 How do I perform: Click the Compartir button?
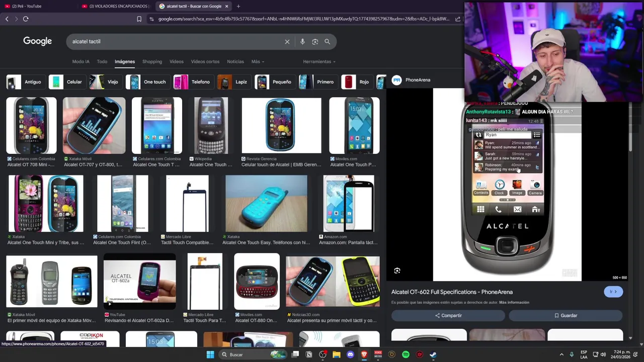pyautogui.click(x=448, y=316)
